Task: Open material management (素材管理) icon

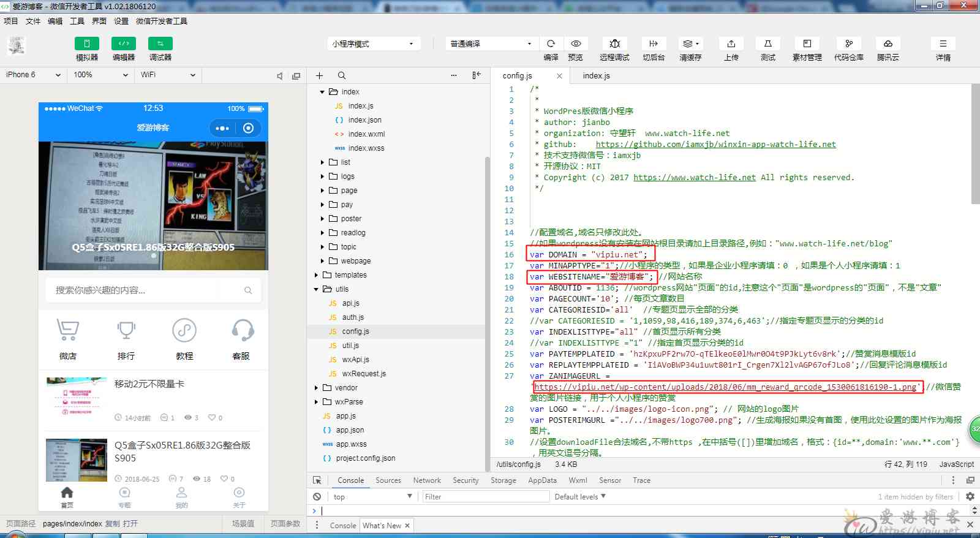Action: (x=807, y=44)
